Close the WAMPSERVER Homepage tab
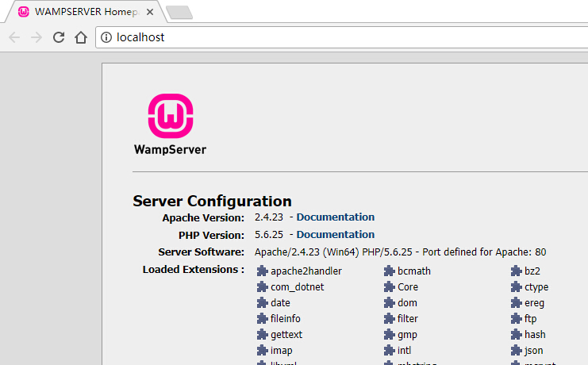588x365 pixels. tap(150, 12)
